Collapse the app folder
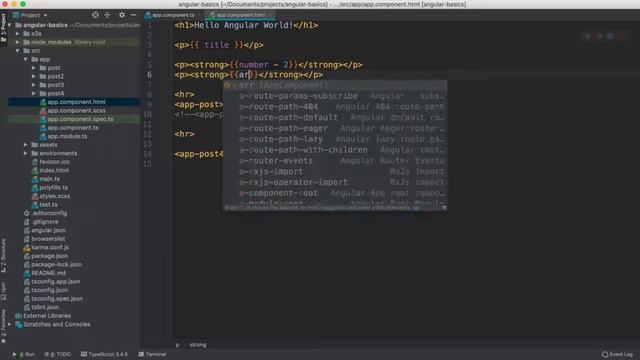The height and width of the screenshot is (360, 640). (26, 60)
